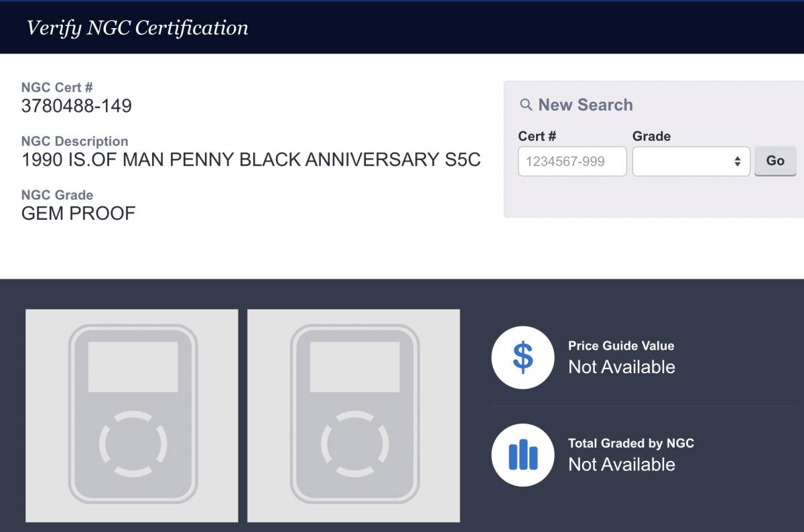Click Not Available under Price Guide Value
This screenshot has width=804, height=532.
622,367
